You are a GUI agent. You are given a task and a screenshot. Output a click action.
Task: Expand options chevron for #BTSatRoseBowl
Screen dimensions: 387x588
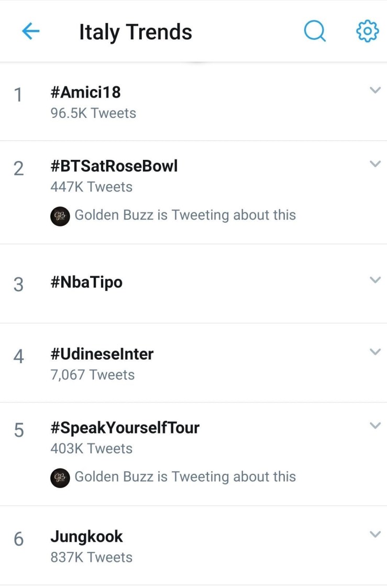(x=375, y=164)
